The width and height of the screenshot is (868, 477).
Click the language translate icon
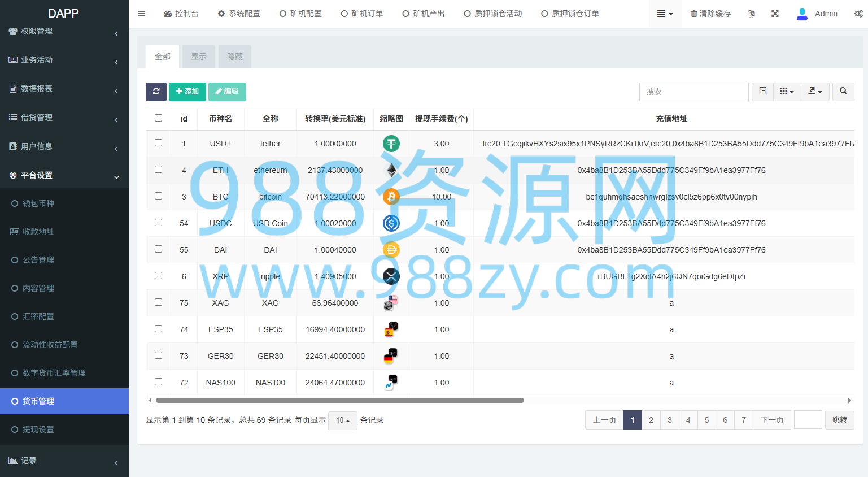(x=751, y=14)
